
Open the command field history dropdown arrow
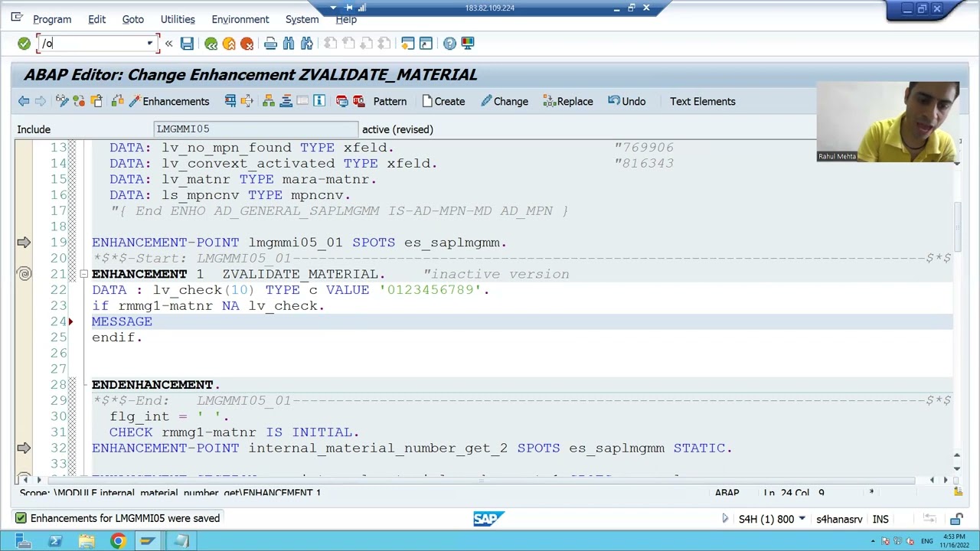coord(150,44)
